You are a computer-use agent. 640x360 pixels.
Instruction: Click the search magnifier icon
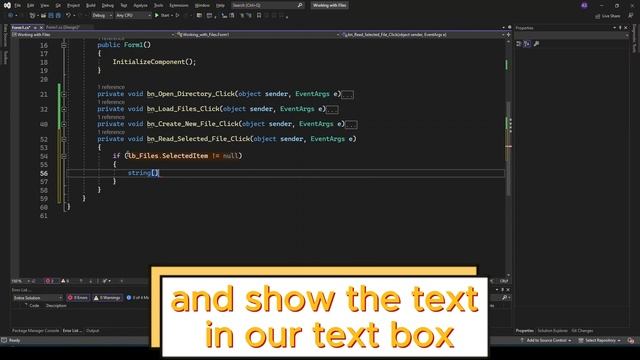point(300,5)
